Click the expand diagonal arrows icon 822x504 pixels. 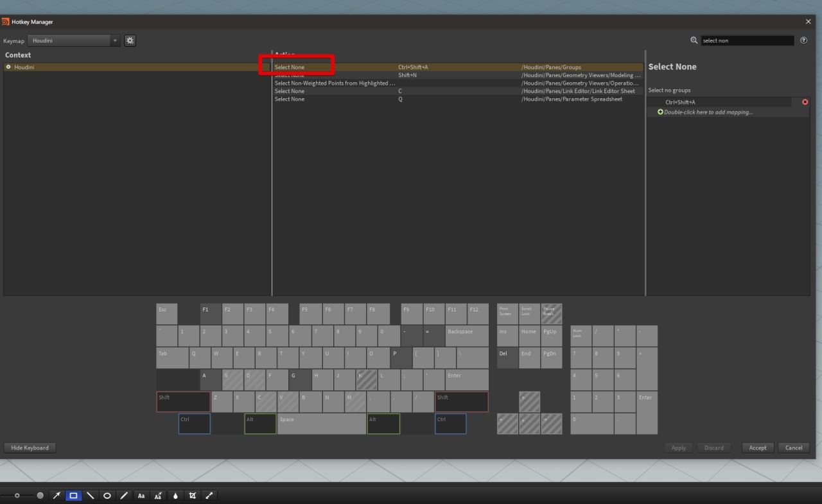coord(209,496)
